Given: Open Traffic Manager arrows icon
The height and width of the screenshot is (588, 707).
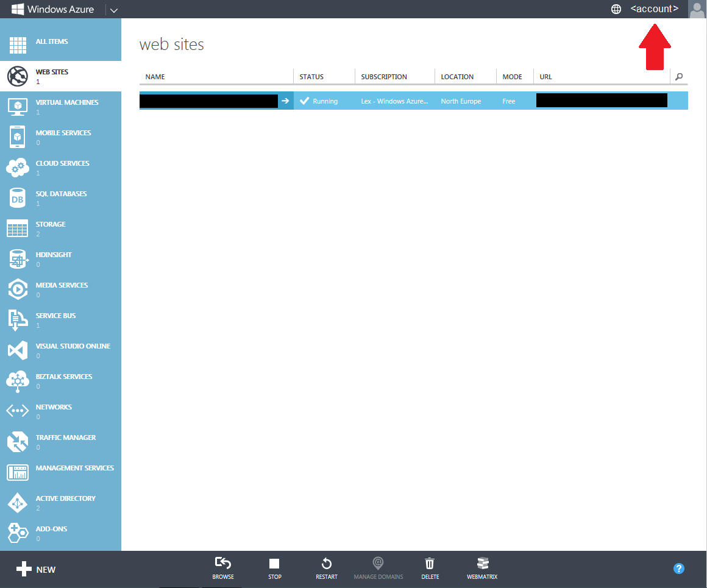Looking at the screenshot, I should (x=18, y=442).
